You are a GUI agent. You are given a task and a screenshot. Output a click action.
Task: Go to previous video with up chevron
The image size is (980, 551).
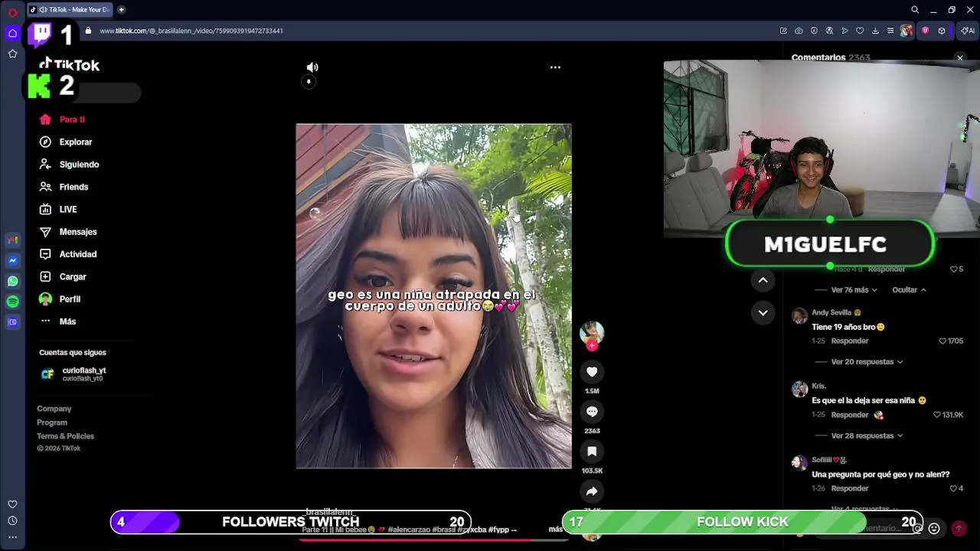[x=763, y=280]
